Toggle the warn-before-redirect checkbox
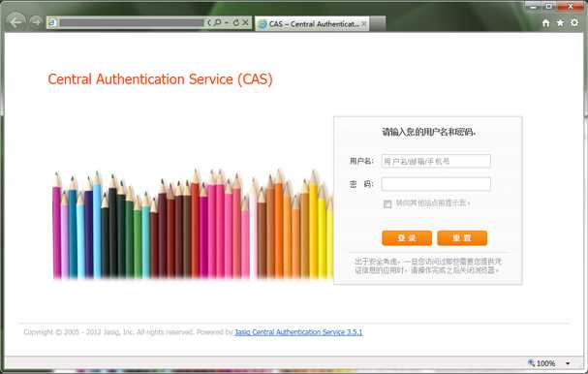The width and height of the screenshot is (588, 374). [387, 203]
